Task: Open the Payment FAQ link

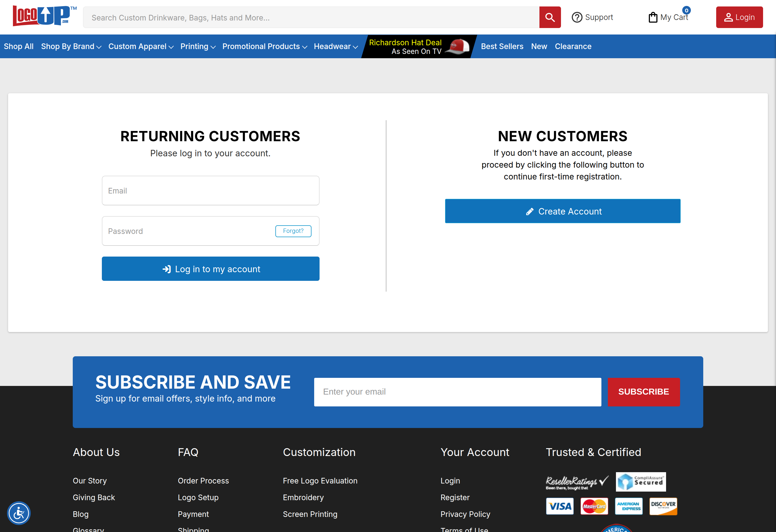Action: [193, 514]
